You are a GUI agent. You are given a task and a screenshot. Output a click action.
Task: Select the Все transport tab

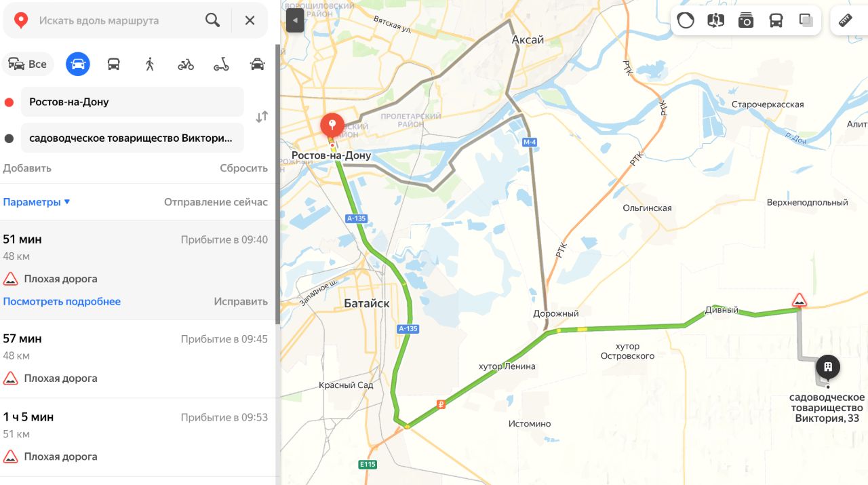pyautogui.click(x=28, y=64)
